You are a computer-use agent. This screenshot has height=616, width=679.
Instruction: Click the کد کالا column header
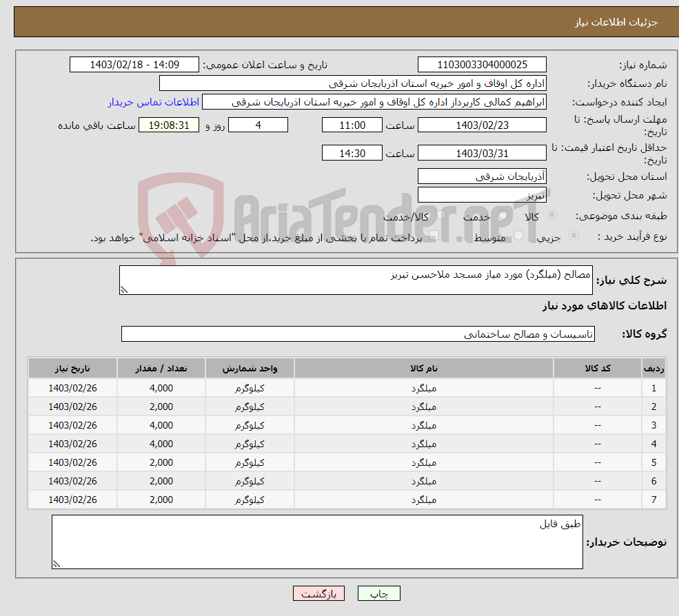coord(598,369)
